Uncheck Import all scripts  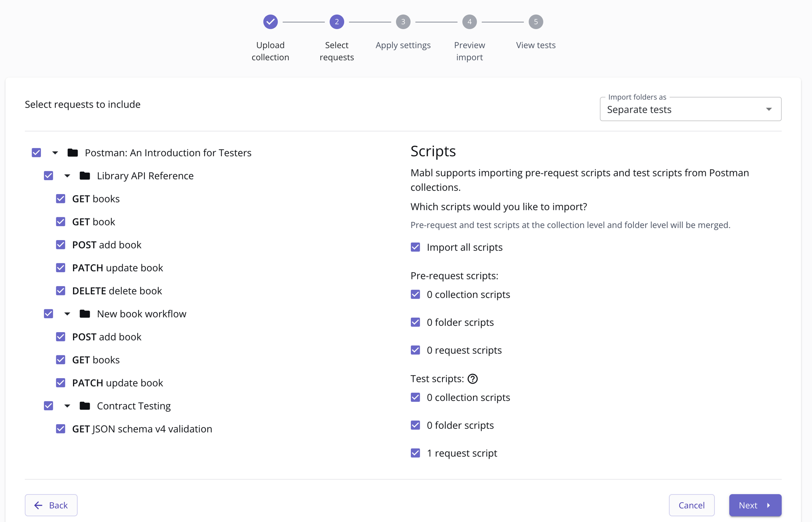click(x=416, y=247)
